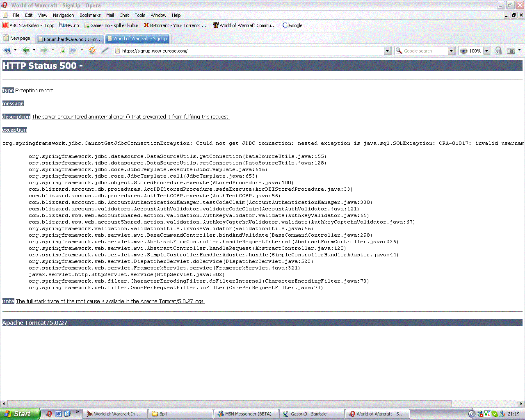Switch to Gazork0 - Samtale taskbar window
The height and width of the screenshot is (420, 525).
click(312, 414)
